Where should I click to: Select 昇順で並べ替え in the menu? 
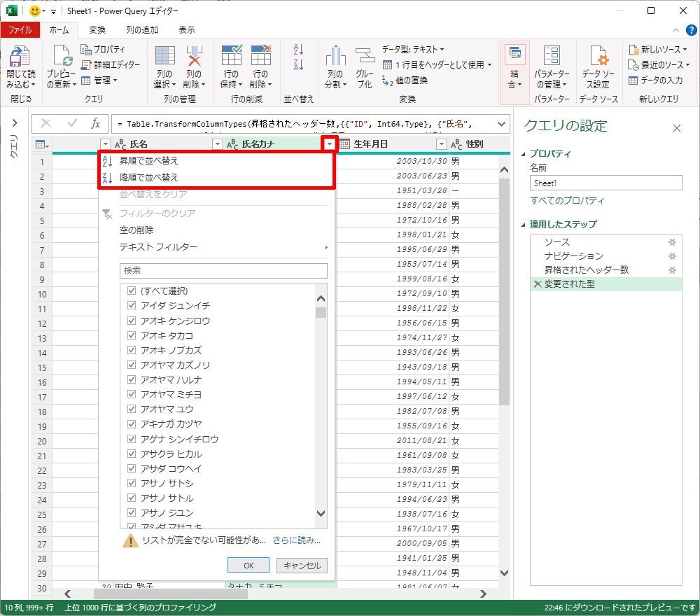[x=148, y=160]
